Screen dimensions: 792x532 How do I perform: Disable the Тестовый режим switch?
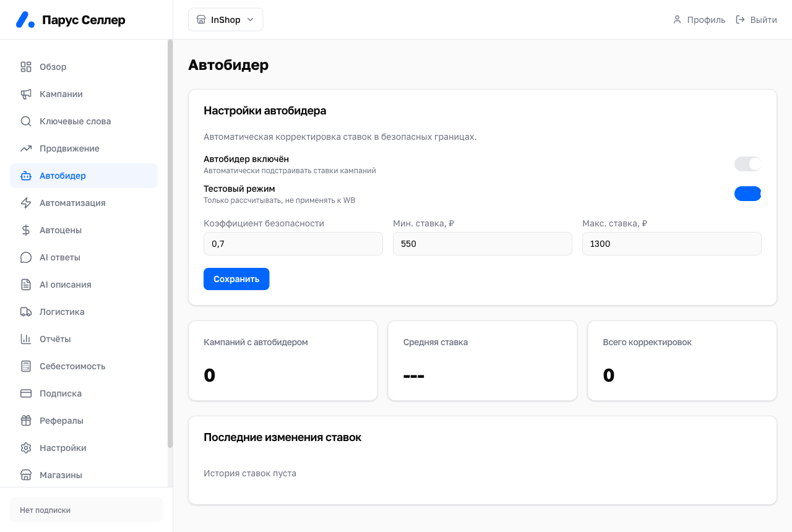click(747, 194)
